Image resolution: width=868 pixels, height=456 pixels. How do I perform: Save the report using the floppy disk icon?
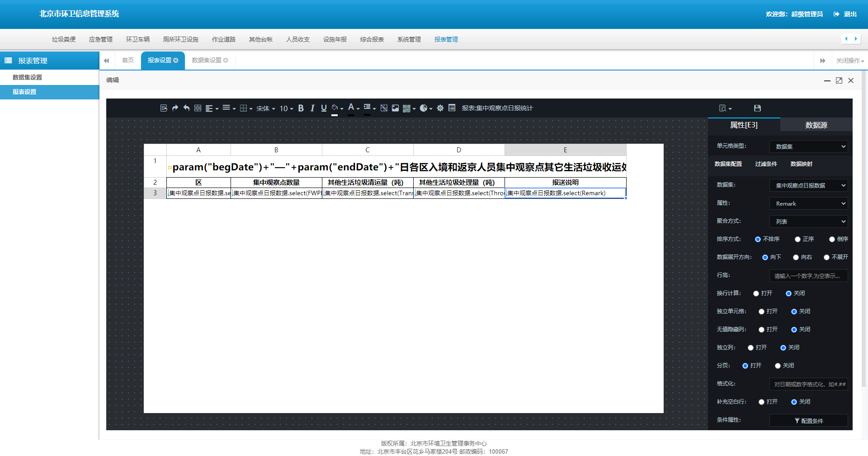tap(757, 108)
